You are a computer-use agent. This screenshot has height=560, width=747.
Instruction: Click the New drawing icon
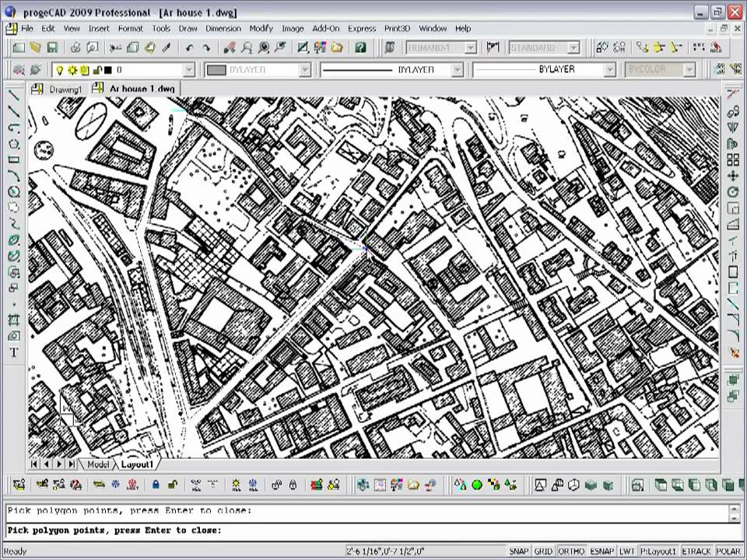pyautogui.click(x=19, y=47)
